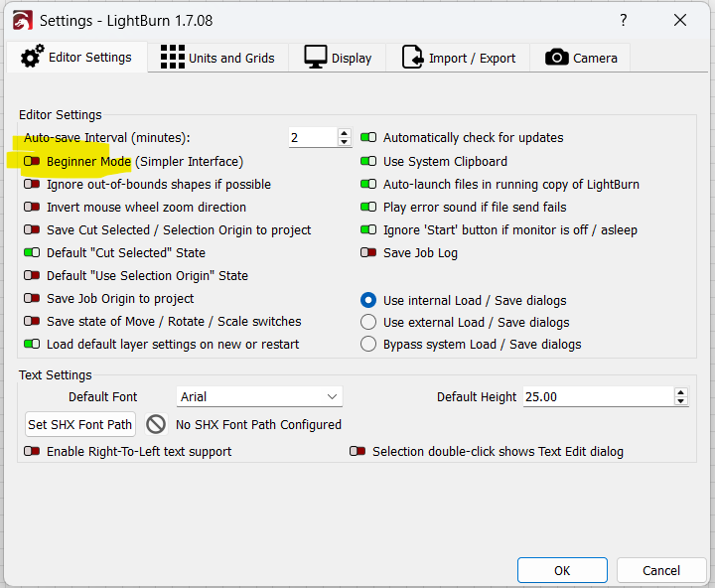Decrease the Default Height value

pyautogui.click(x=681, y=401)
